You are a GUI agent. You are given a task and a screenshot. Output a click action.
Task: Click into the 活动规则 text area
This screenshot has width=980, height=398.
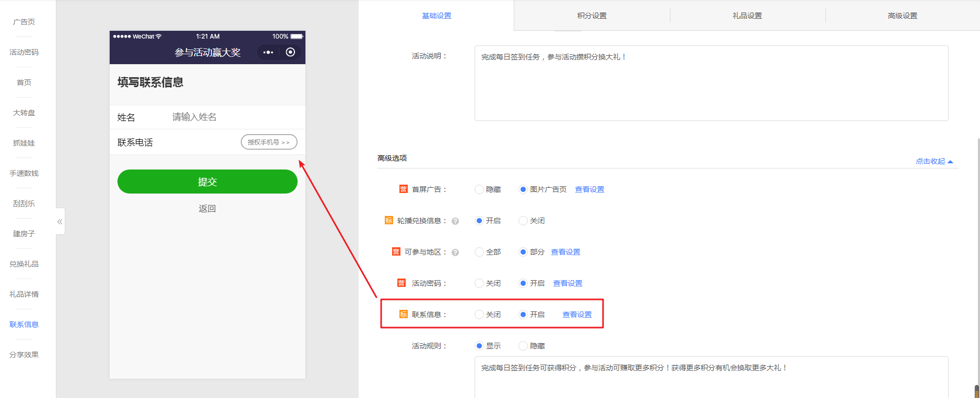[x=711, y=377]
